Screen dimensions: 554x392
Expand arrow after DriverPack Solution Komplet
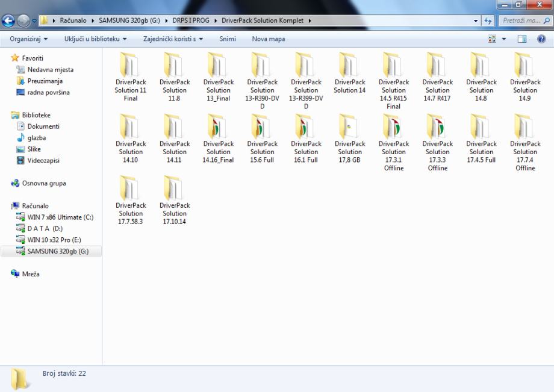pos(310,21)
